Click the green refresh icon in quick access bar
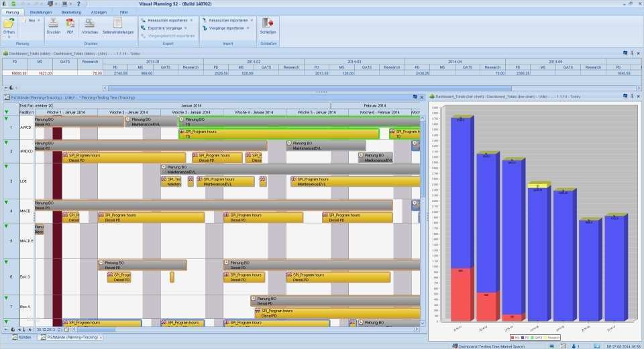 coord(13,4)
